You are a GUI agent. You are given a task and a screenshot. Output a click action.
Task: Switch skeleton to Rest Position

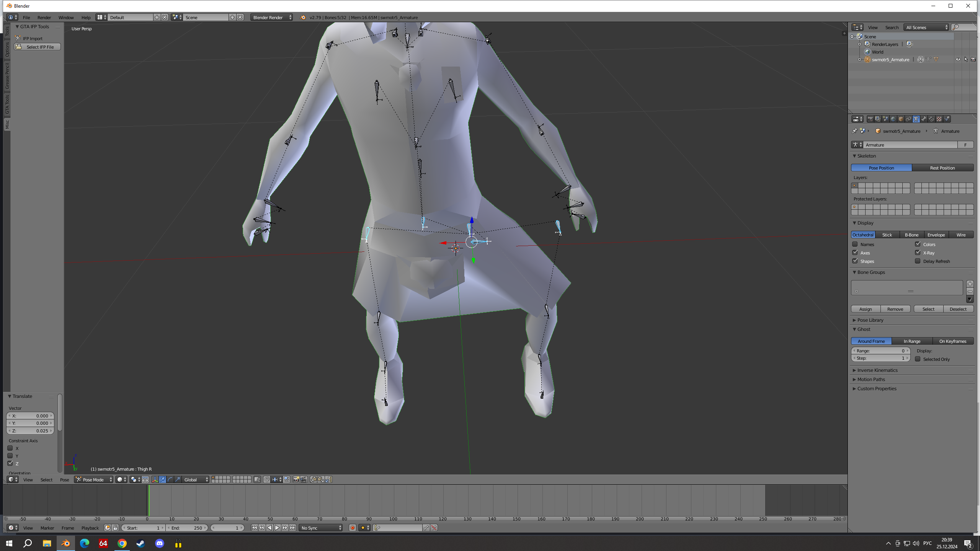point(942,168)
